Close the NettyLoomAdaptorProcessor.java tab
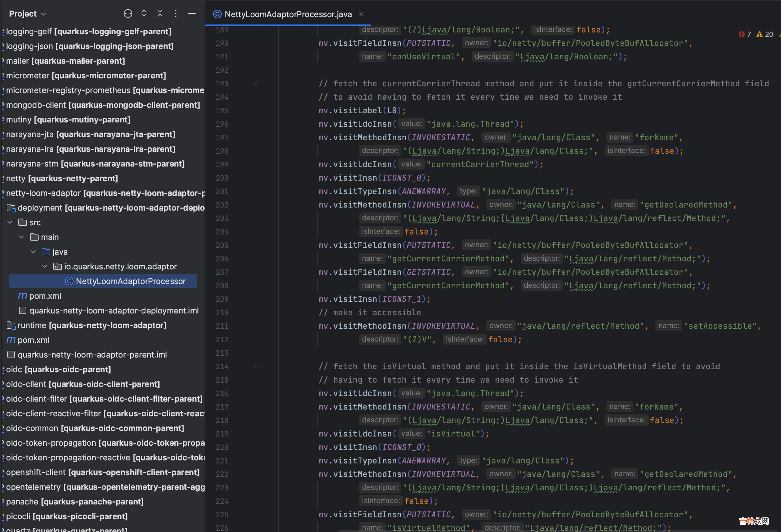781x532 pixels. (361, 14)
